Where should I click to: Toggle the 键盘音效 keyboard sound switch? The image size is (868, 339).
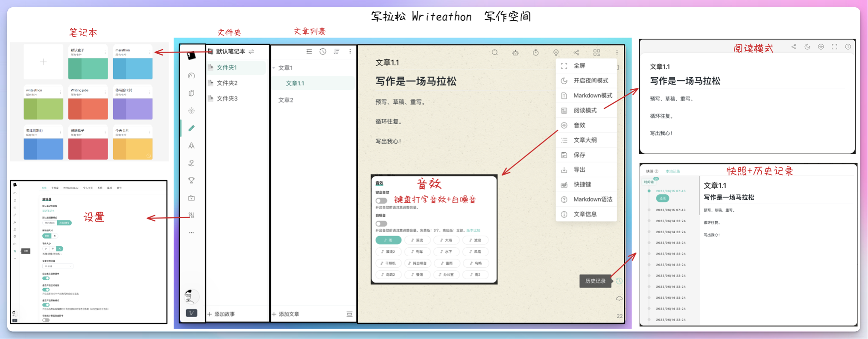click(x=381, y=200)
